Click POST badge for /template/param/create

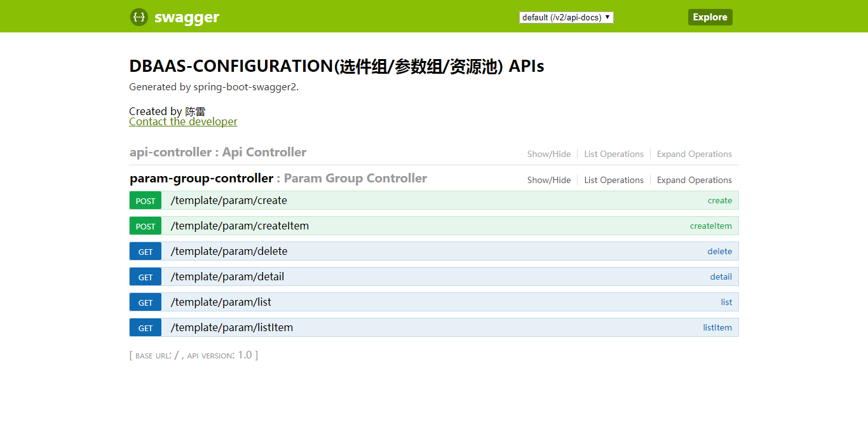point(146,201)
